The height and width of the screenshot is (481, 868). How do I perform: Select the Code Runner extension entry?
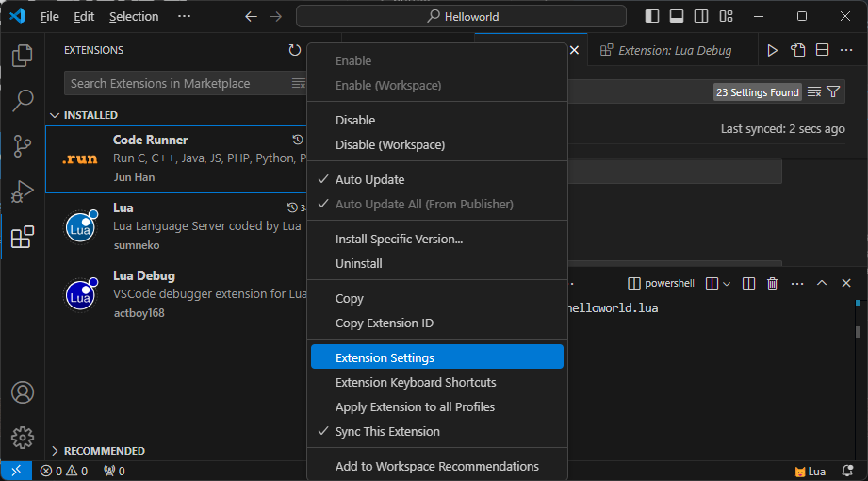(x=176, y=159)
